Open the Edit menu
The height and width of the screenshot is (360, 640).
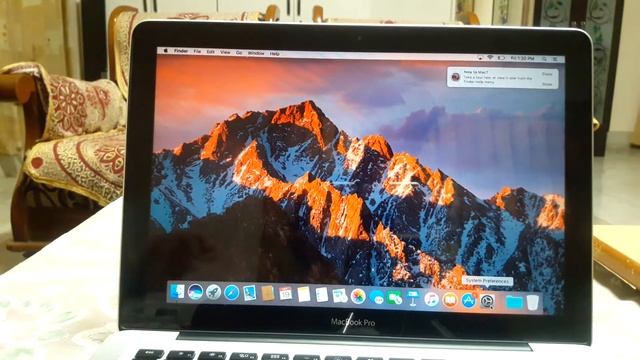(211, 52)
